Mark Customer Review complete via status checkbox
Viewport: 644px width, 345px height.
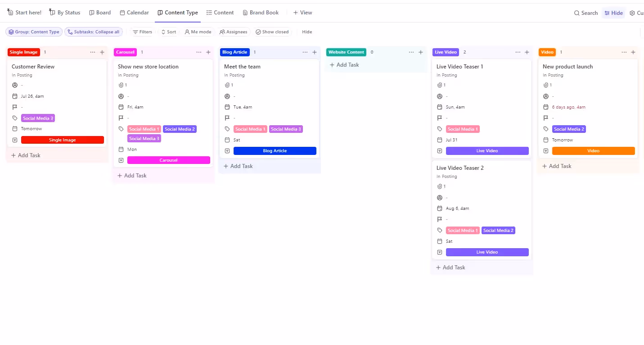(x=14, y=140)
